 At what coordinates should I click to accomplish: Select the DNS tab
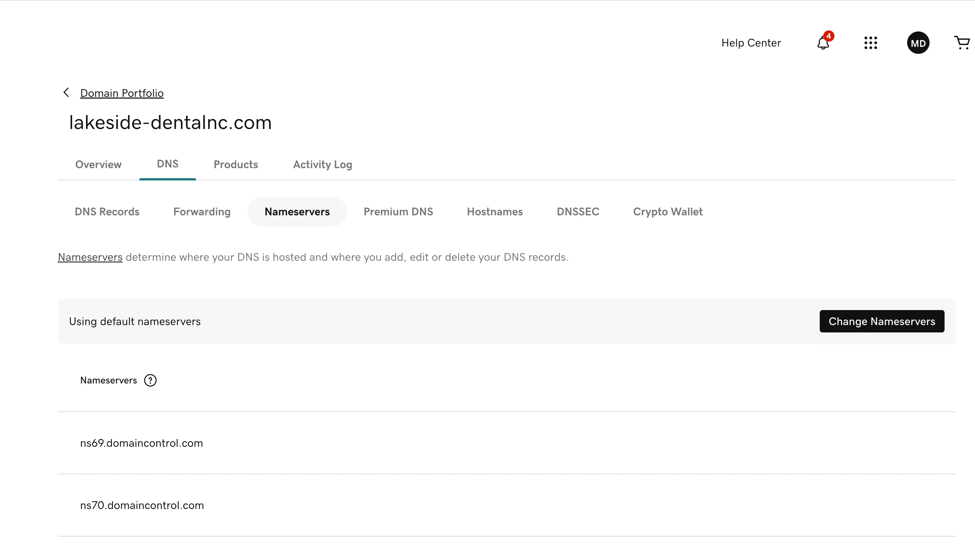pyautogui.click(x=168, y=164)
